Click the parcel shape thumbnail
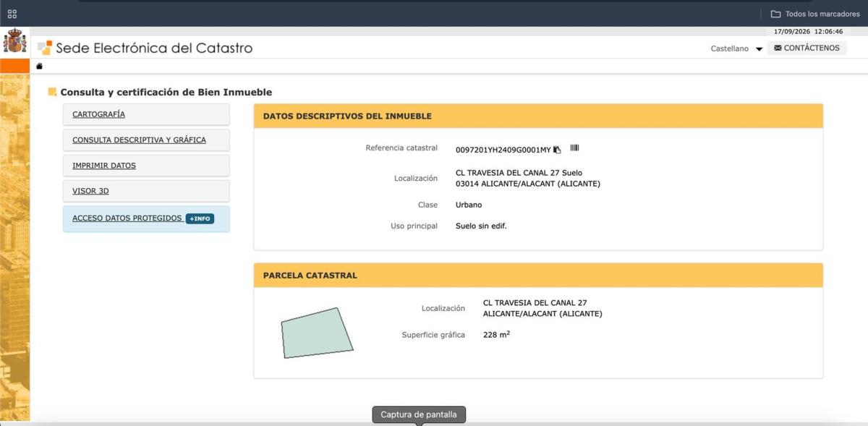868x426 pixels. 317,333
